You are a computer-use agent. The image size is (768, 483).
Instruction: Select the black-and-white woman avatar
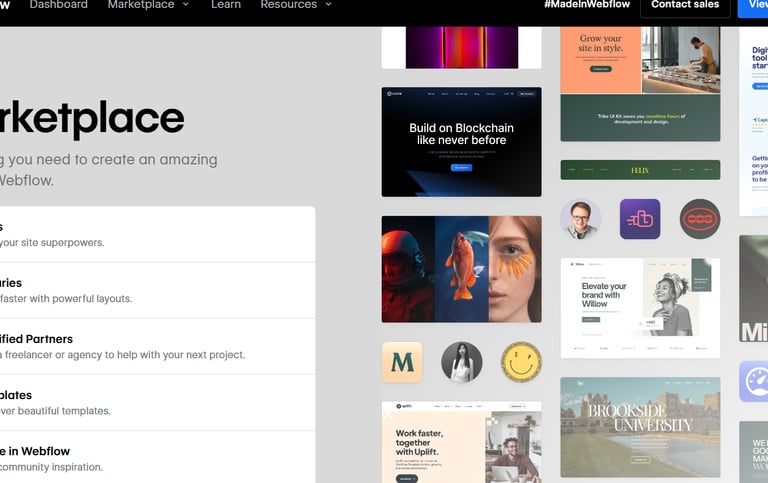[x=461, y=362]
